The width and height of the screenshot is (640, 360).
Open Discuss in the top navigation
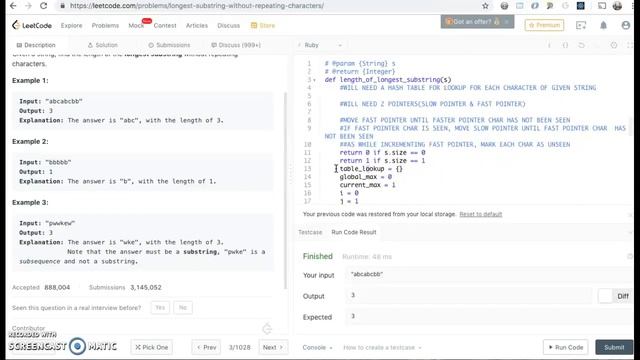pyautogui.click(x=229, y=25)
